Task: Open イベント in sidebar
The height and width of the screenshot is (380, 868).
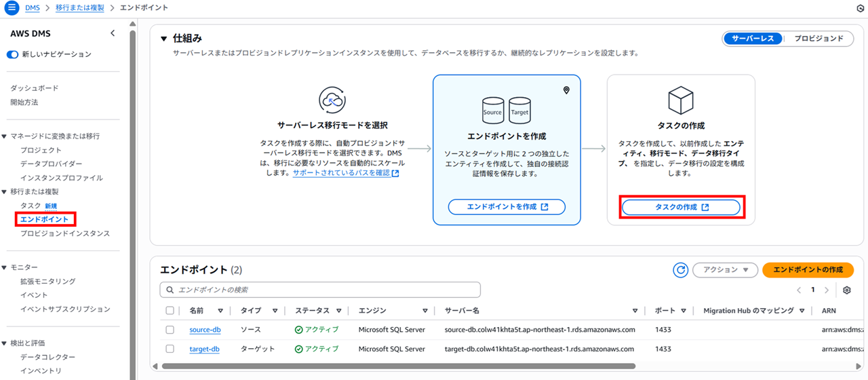Action: point(34,295)
